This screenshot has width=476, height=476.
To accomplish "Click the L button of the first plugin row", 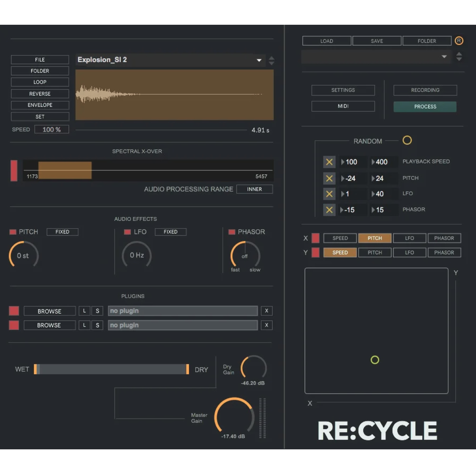I will tap(84, 311).
